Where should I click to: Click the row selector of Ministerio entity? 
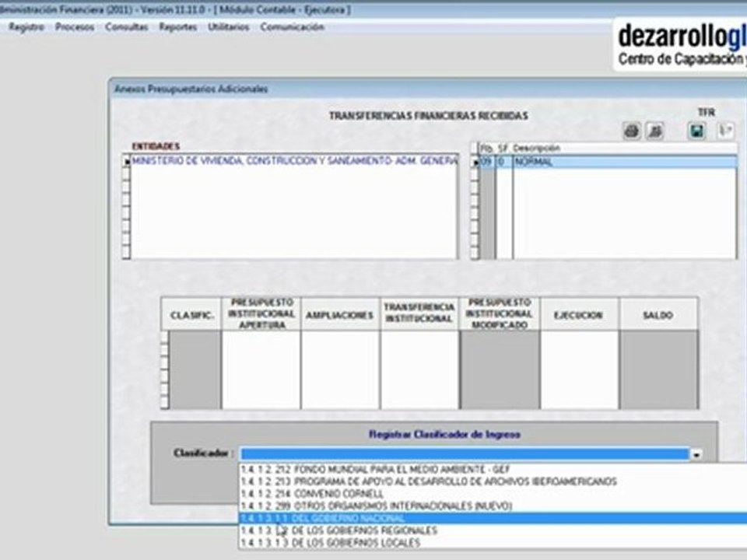click(x=127, y=162)
